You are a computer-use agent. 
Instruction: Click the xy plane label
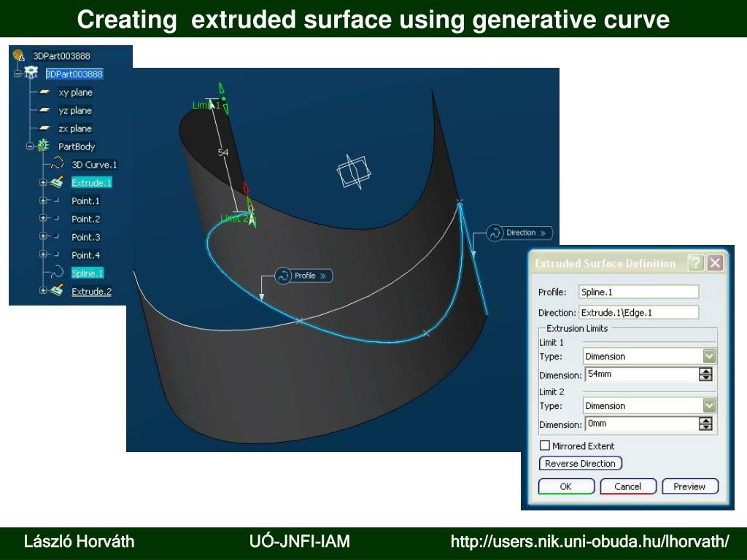pyautogui.click(x=75, y=92)
